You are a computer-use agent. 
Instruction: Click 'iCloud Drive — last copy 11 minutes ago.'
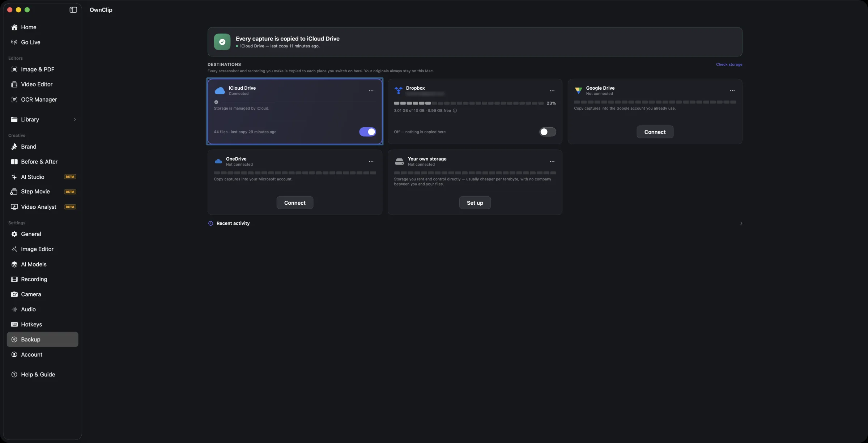coord(280,46)
